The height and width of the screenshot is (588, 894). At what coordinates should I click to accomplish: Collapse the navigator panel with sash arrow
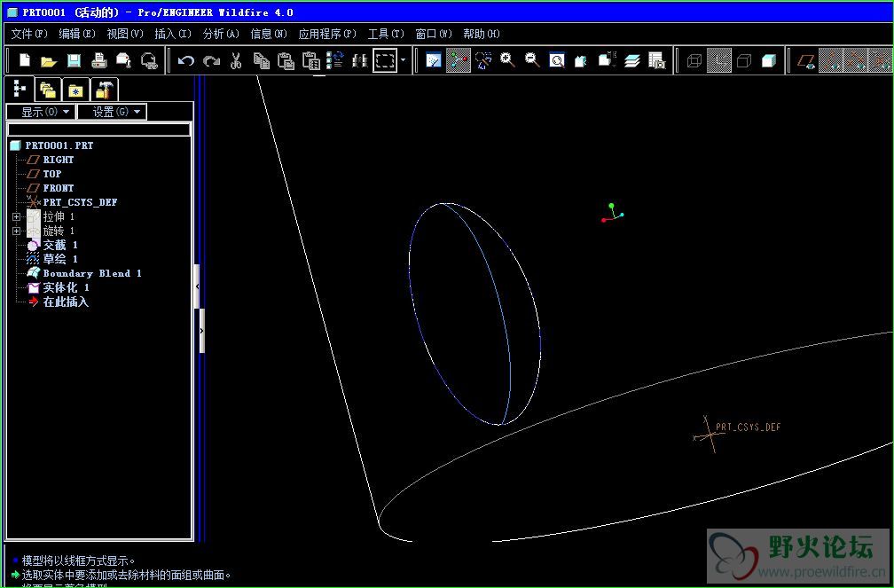197,286
